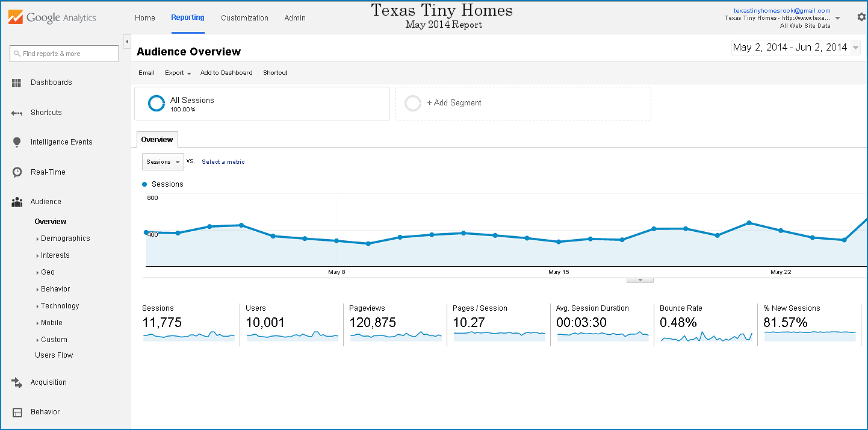868x430 pixels.
Task: Open the settings gear icon
Action: coord(861,17)
